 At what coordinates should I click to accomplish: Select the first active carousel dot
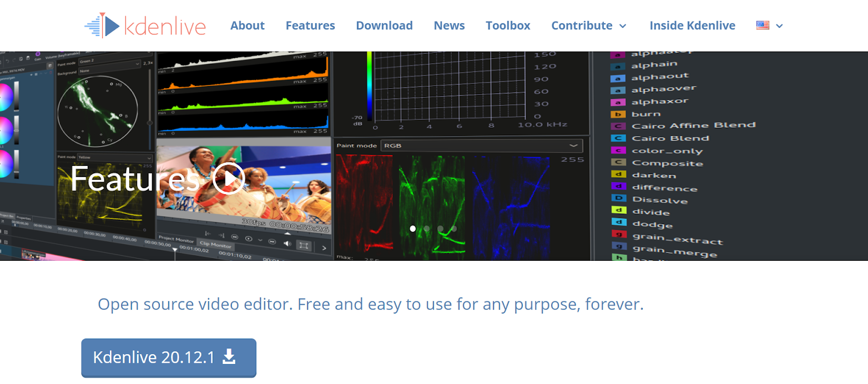click(x=412, y=228)
